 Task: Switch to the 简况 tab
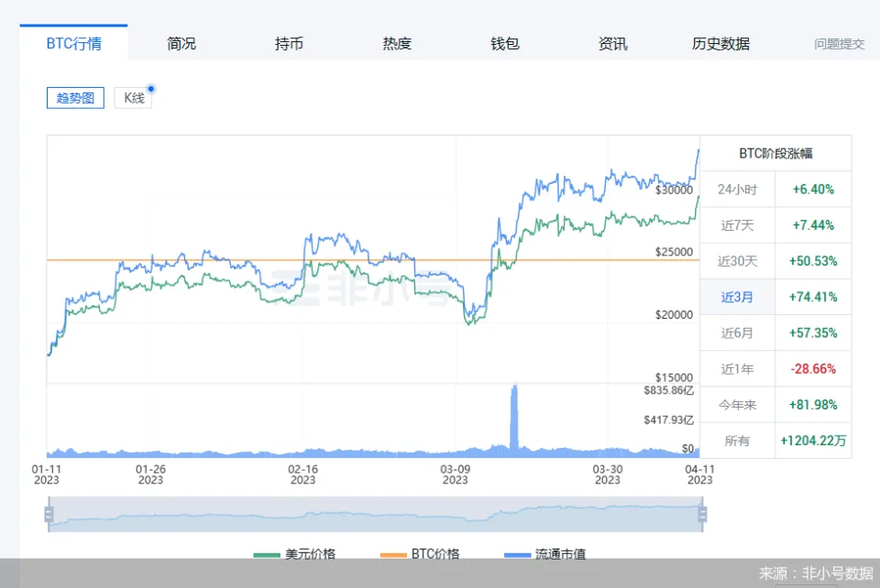click(181, 43)
